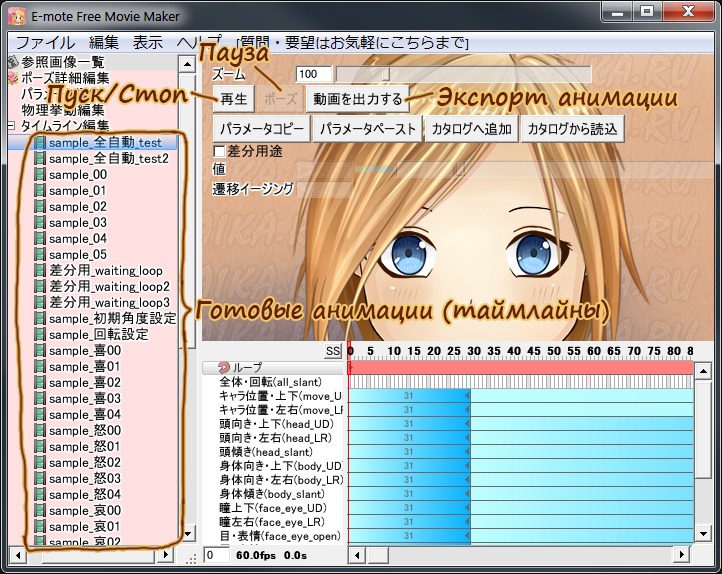Click the ポーズ pause button
The height and width of the screenshot is (574, 722).
tap(280, 99)
